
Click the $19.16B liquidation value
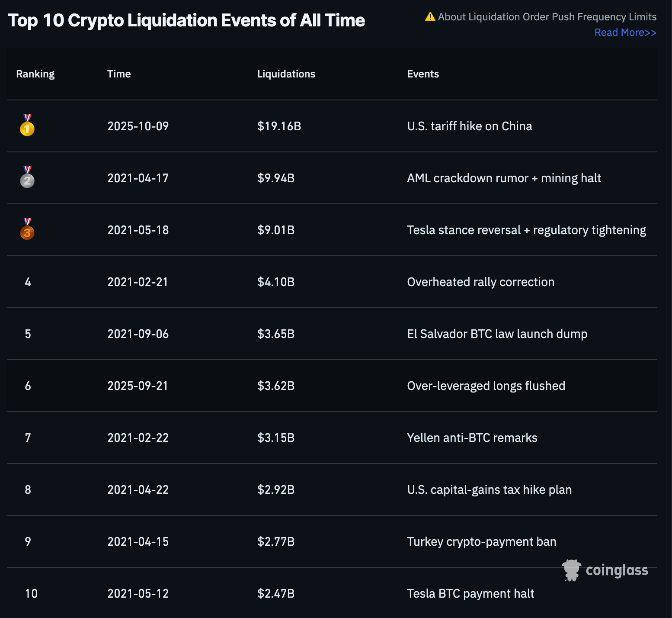[x=279, y=126]
